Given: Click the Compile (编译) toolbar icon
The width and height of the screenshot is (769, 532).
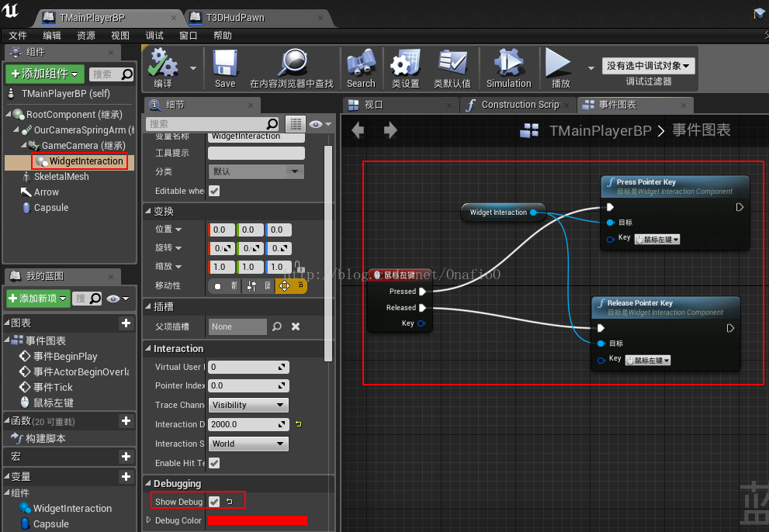Looking at the screenshot, I should [x=164, y=63].
